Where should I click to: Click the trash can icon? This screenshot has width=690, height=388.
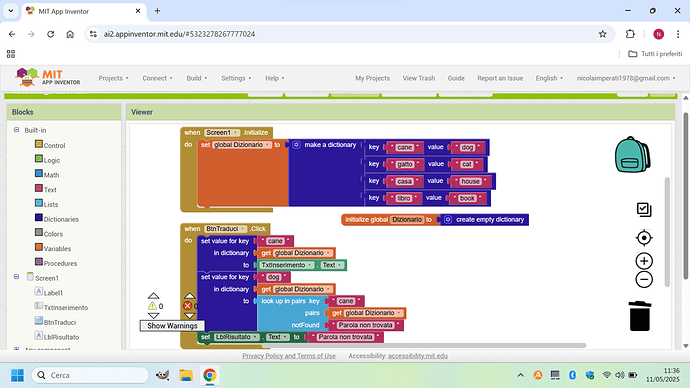pyautogui.click(x=640, y=316)
